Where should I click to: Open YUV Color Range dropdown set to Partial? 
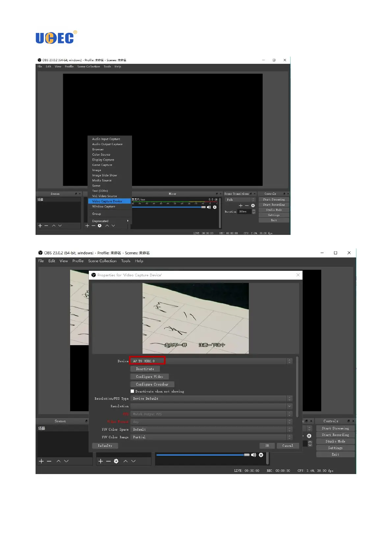(x=211, y=437)
